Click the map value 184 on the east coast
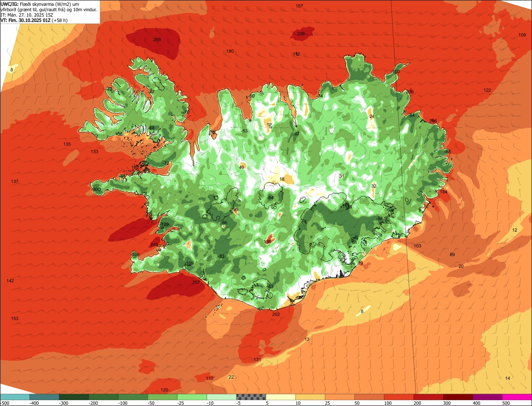Image resolution: width=532 pixels, height=406 pixels. 444,192
